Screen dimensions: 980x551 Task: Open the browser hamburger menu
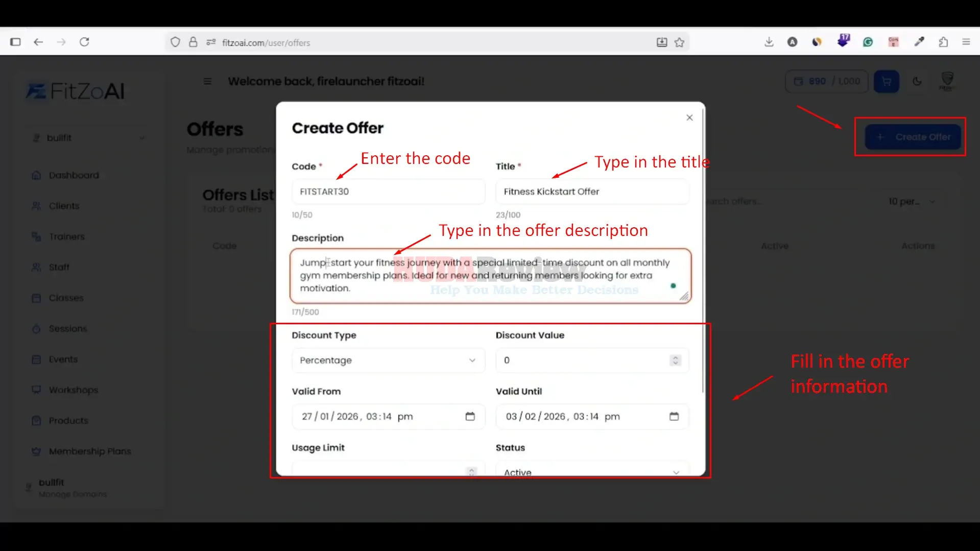point(966,42)
